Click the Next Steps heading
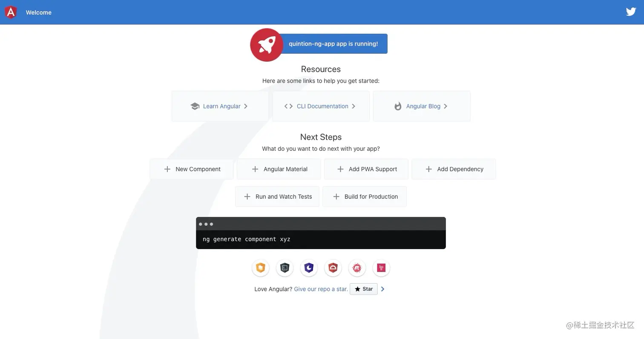The height and width of the screenshot is (339, 644). 321,137
